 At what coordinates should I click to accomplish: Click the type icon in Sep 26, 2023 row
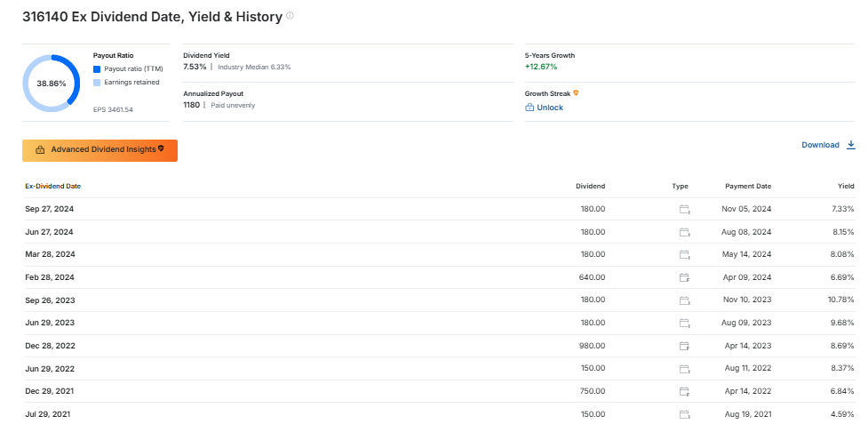[x=685, y=300]
